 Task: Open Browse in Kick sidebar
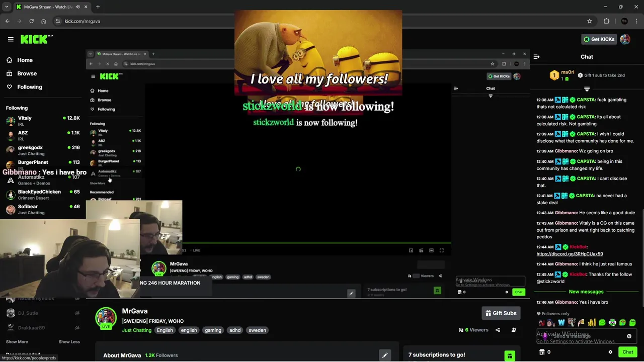[x=27, y=73]
